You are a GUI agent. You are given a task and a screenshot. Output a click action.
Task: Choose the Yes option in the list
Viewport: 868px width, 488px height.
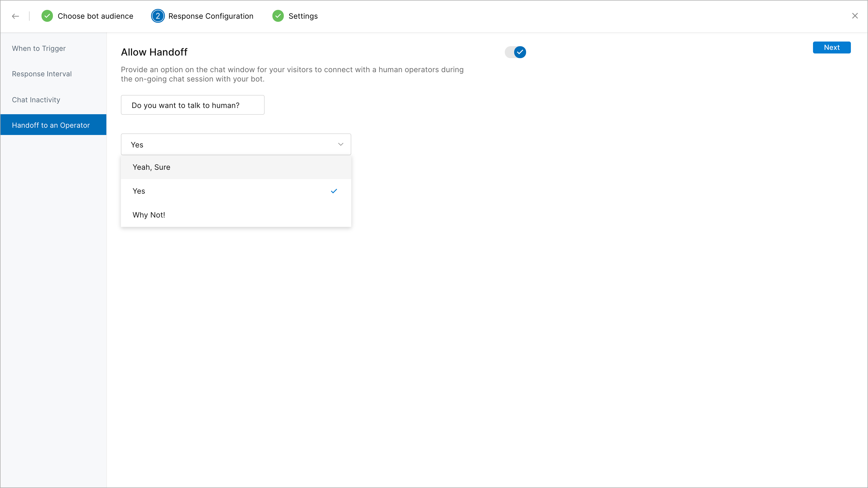click(236, 191)
